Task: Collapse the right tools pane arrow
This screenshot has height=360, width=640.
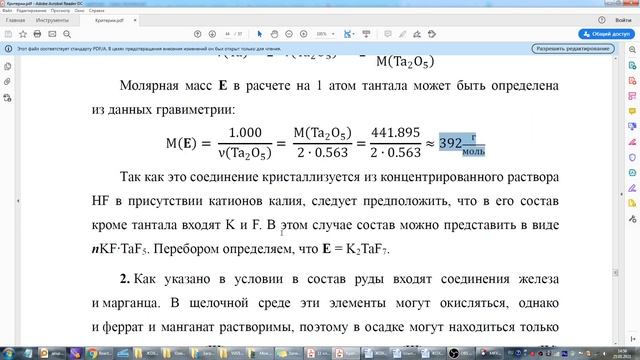Action: coord(622,194)
